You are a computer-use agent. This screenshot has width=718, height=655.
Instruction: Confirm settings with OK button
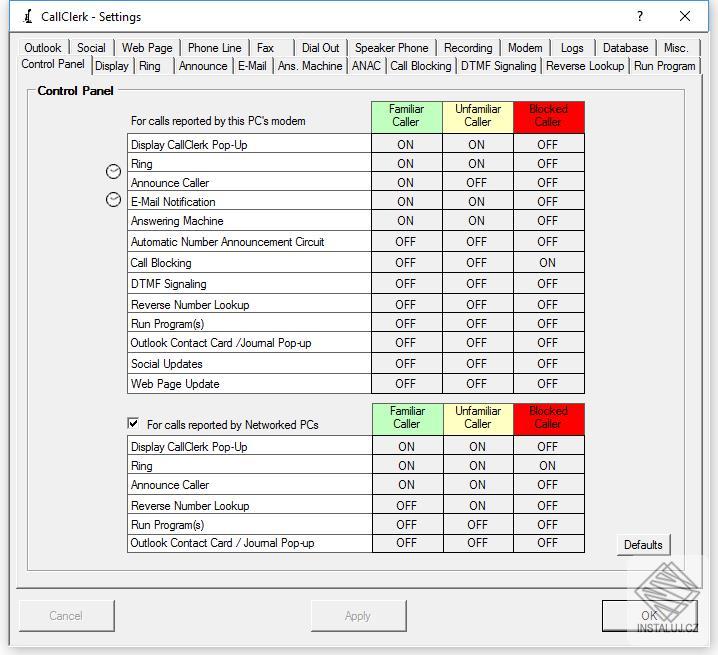649,616
